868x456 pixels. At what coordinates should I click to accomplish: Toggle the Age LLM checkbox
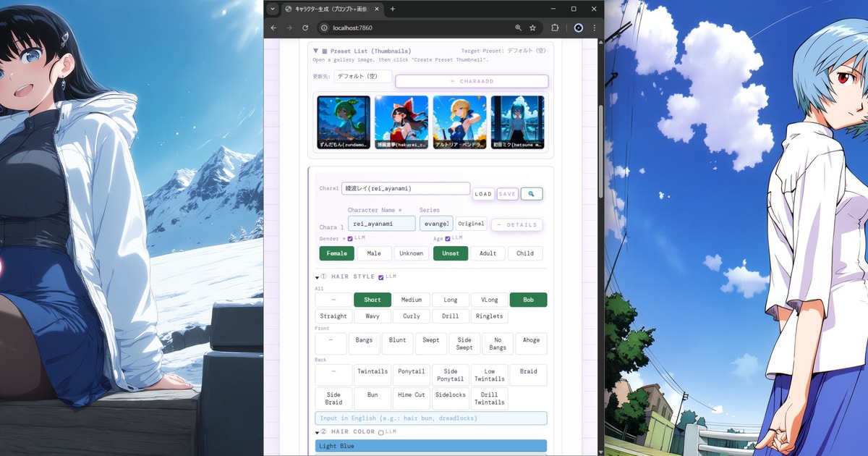(447, 239)
